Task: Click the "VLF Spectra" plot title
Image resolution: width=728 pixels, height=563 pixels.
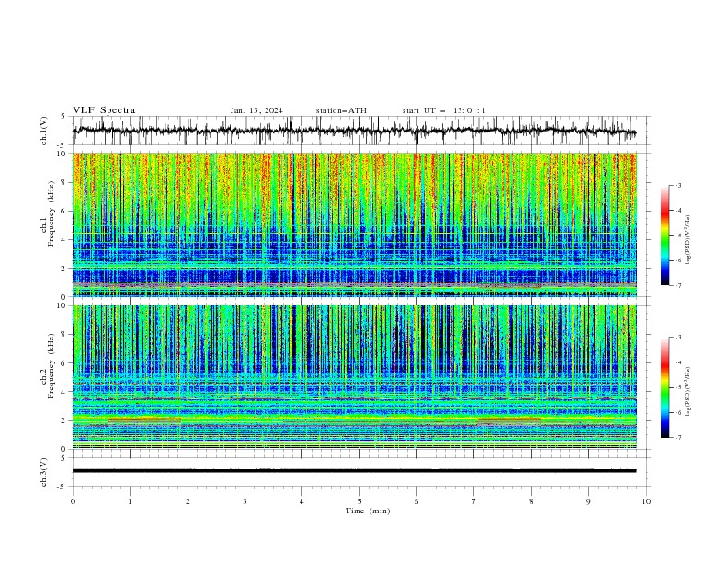Action: 104,110
